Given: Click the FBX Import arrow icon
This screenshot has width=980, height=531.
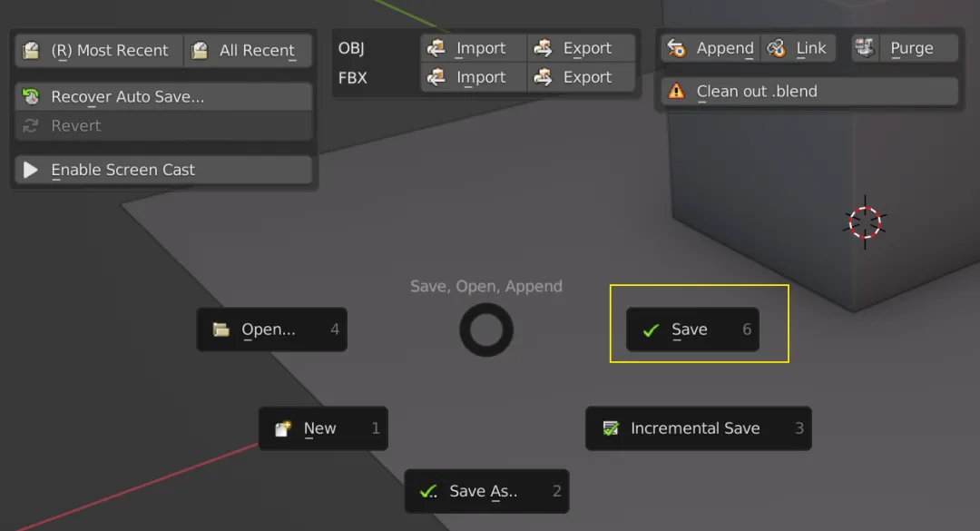Looking at the screenshot, I should point(436,77).
